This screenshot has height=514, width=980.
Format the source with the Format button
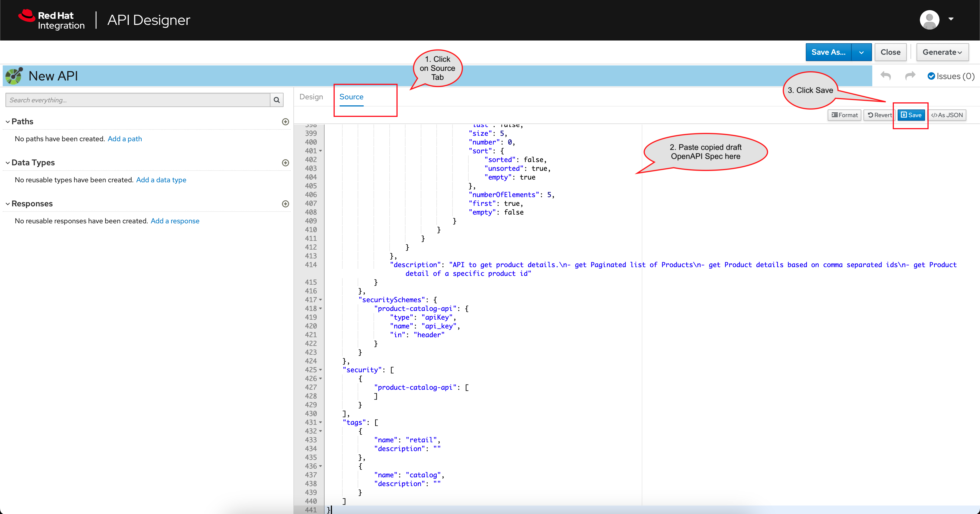coord(844,115)
